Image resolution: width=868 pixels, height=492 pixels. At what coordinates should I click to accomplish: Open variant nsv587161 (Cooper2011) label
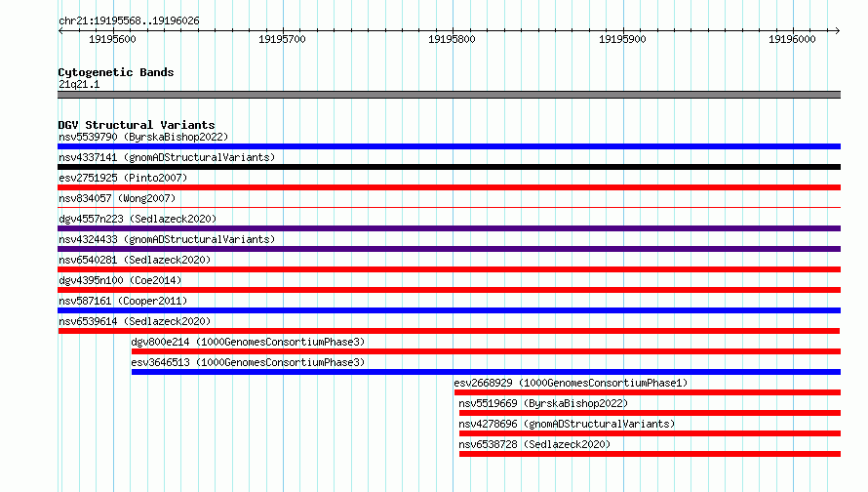tap(123, 301)
